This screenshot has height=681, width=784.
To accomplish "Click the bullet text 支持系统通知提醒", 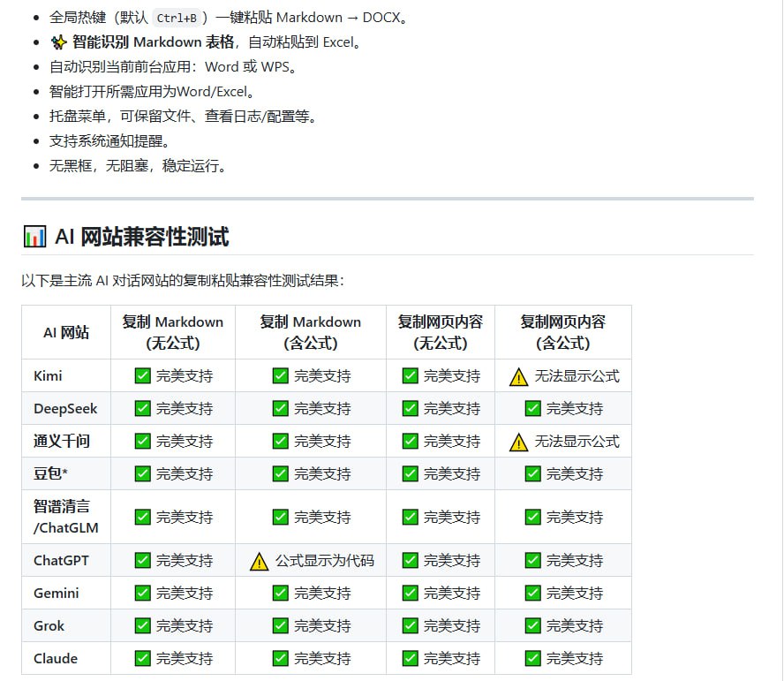I will [93, 140].
